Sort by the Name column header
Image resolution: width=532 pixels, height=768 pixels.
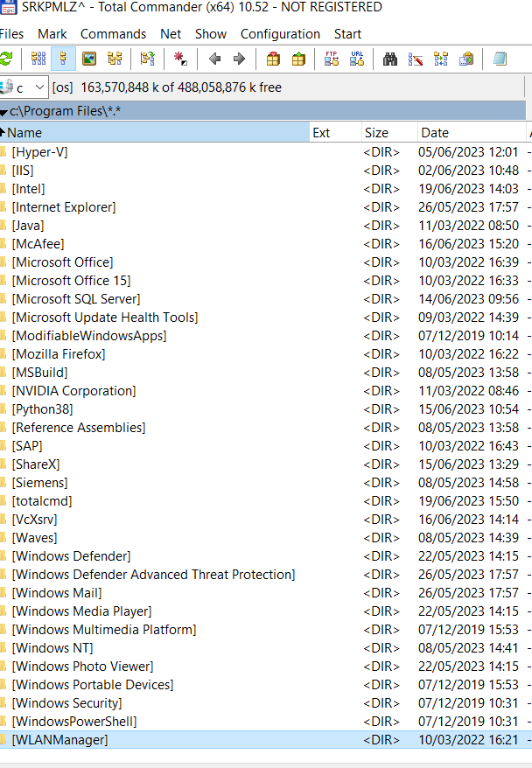[154, 133]
